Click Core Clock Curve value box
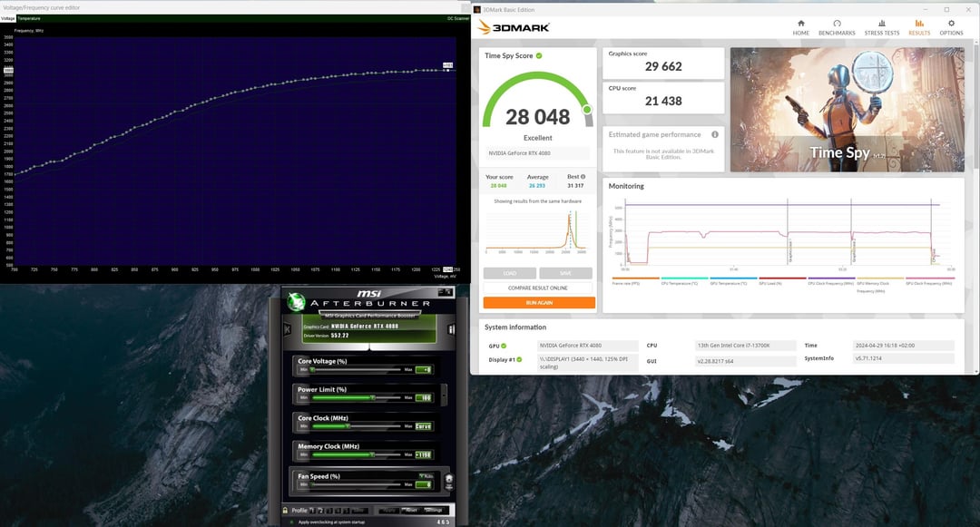Screen dimensions: 980x527 (423, 426)
